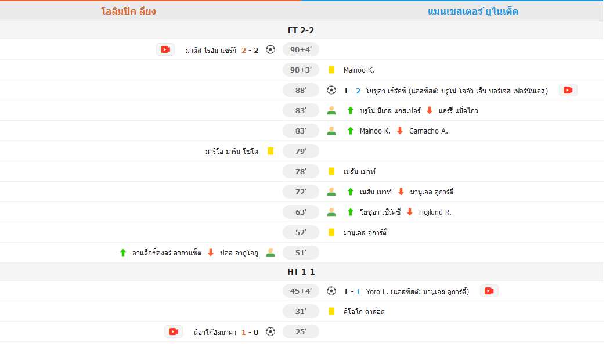Select ดีโอโก ดาล็อต's yellow card icon at 31'
The image size is (606, 364).
click(x=331, y=311)
